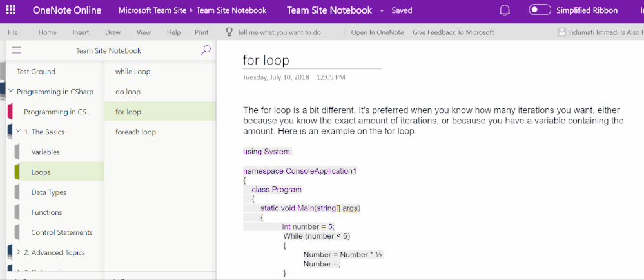This screenshot has height=280, width=644.
Task: Collapse the Programming in CSharp section group
Action: 11,91
